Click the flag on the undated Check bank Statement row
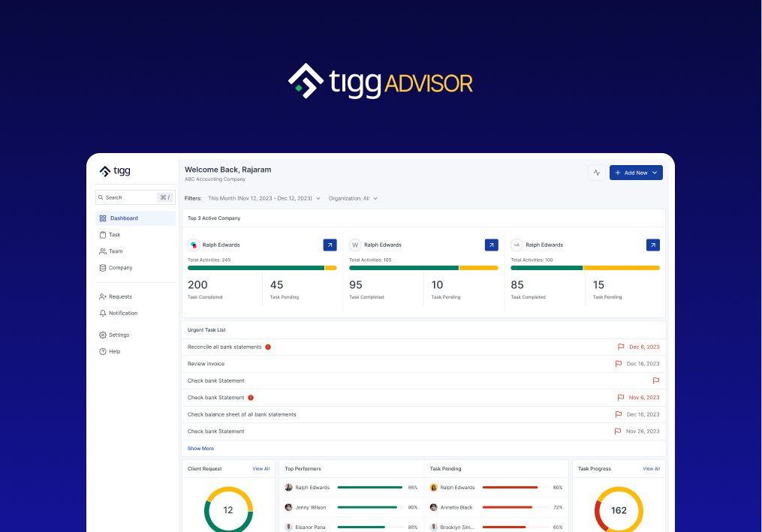Screen dimensions: 762x532 pyautogui.click(x=656, y=380)
